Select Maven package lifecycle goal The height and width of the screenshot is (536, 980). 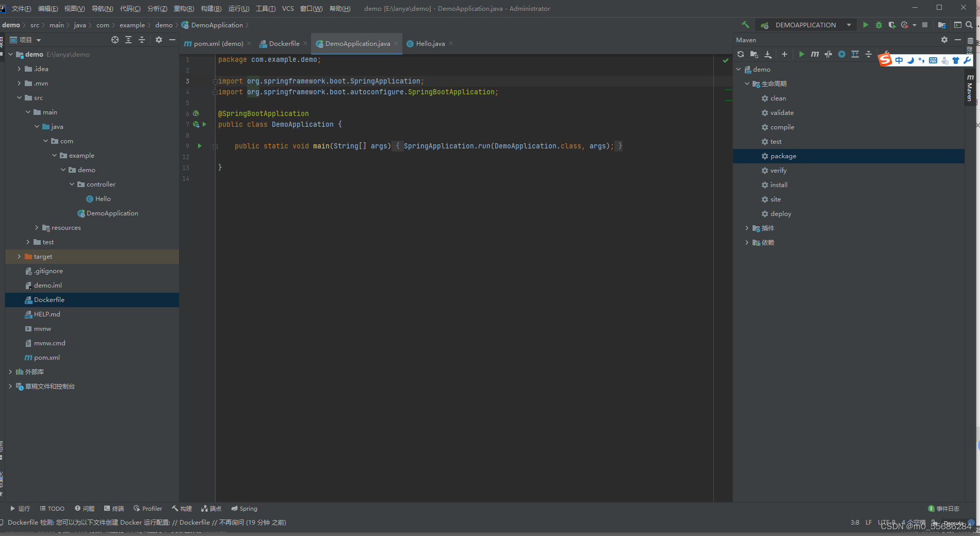(x=848, y=156)
